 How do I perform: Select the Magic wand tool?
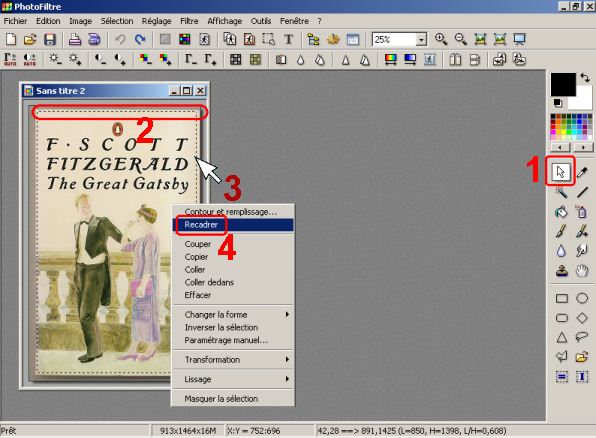(x=561, y=192)
